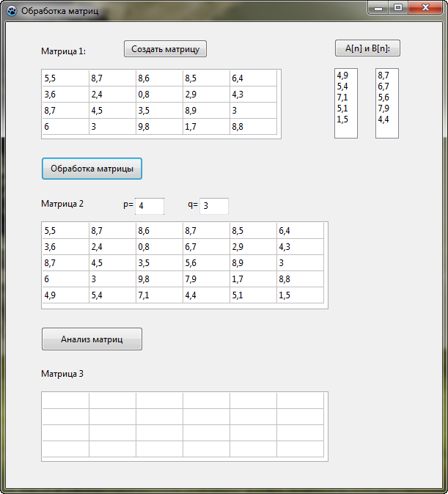
Task: Select 4,4 in the B[n] list box
Action: (387, 119)
